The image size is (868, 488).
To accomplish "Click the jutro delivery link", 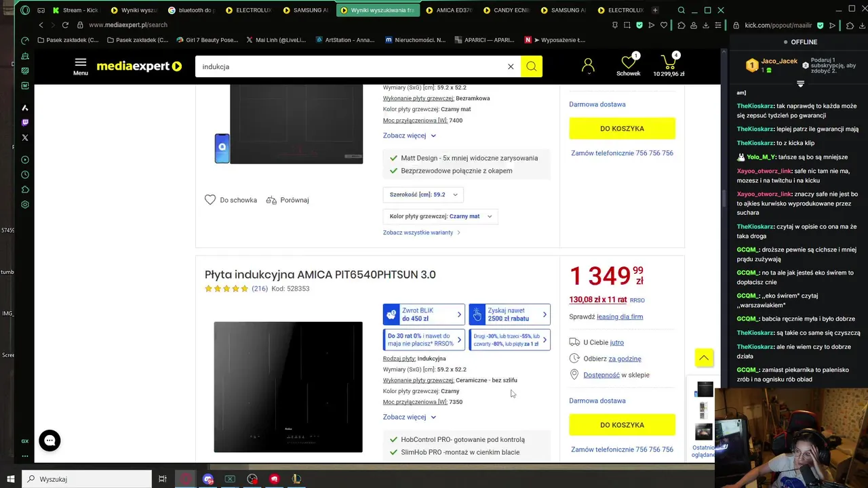I will [617, 342].
